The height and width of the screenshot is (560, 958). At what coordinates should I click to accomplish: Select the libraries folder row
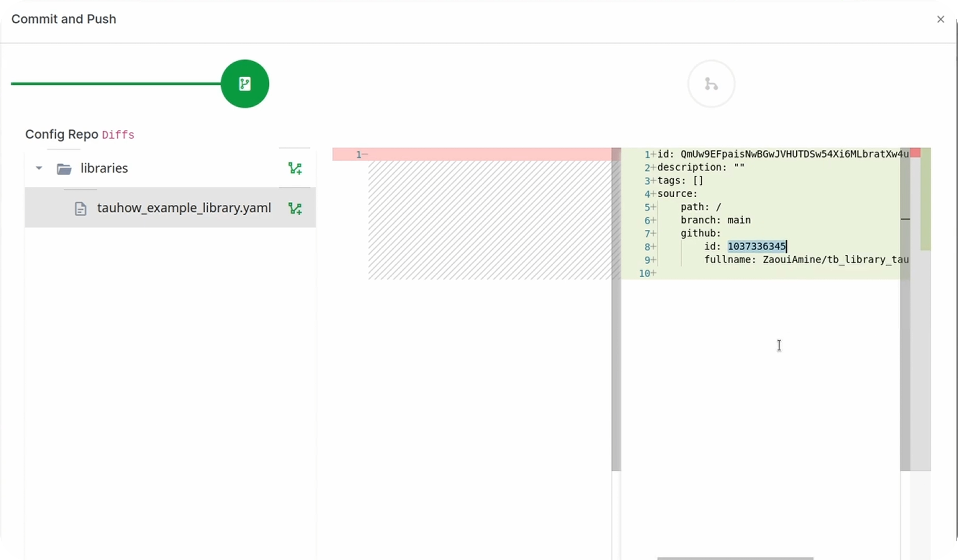tap(104, 168)
